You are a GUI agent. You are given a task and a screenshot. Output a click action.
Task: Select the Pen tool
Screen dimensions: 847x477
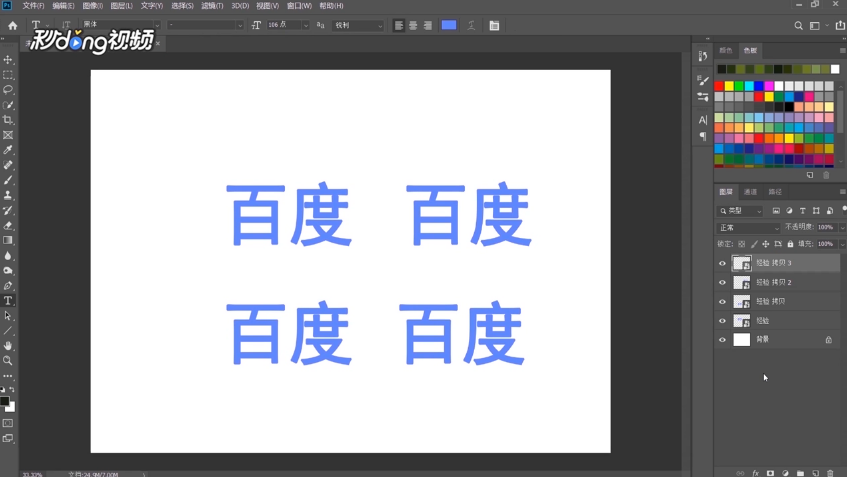pyautogui.click(x=8, y=286)
